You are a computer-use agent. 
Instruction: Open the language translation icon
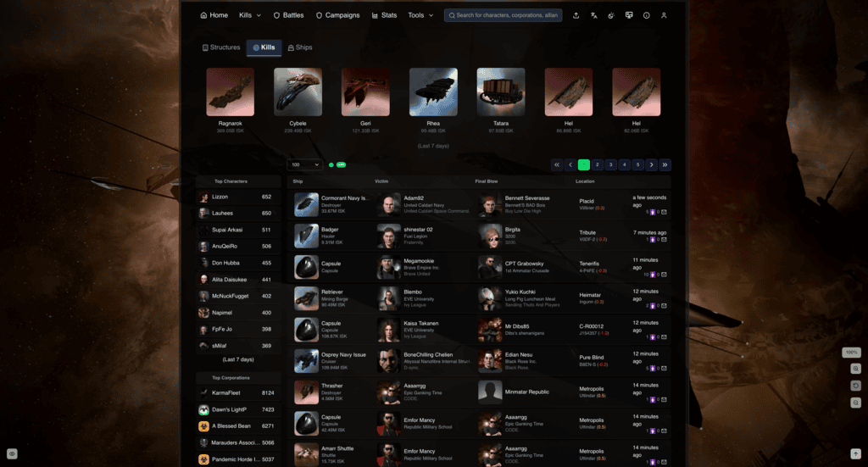point(593,15)
